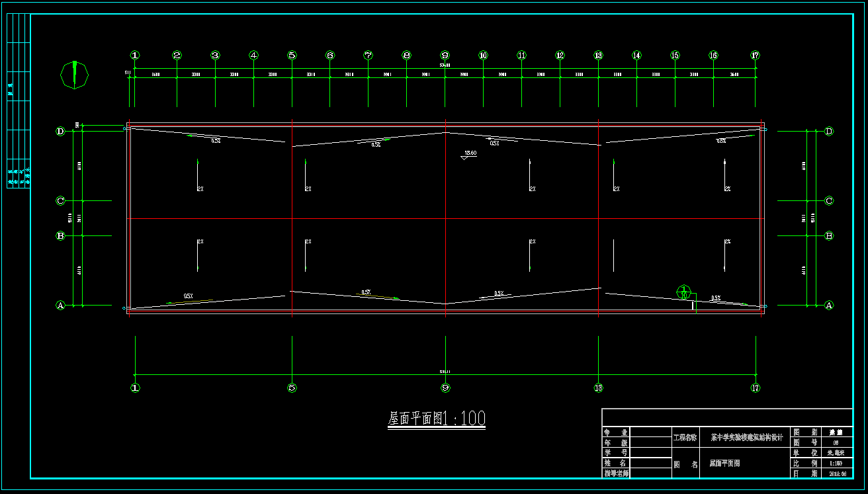Select the drawing title 屋面平面图1:100

437,419
